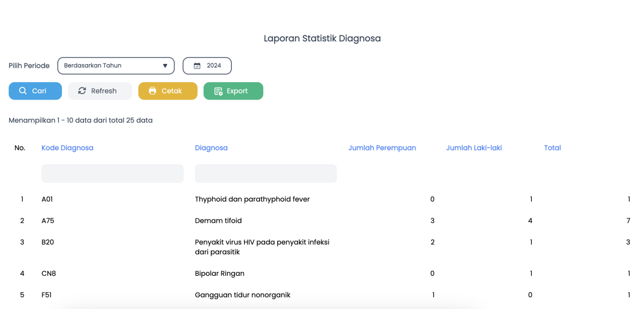Focus the Kode Diagnosa filter field
The width and height of the screenshot is (644, 309).
pyautogui.click(x=112, y=174)
